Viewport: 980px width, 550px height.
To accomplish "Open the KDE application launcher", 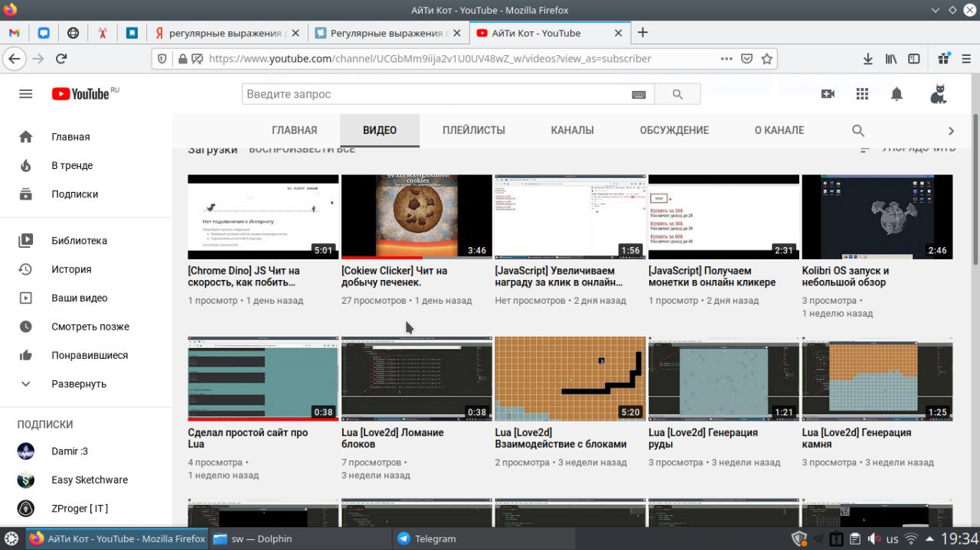I will point(12,539).
